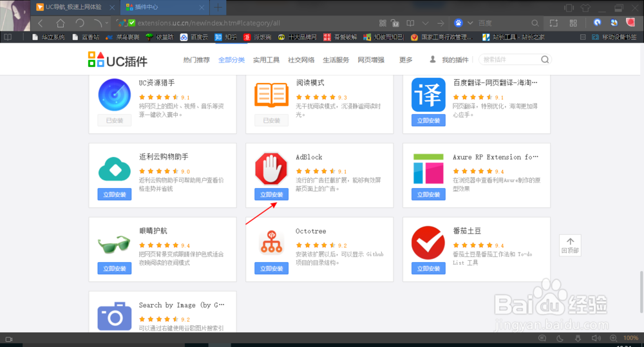Open the AdBlock stop-hand icon
This screenshot has height=347, width=644.
pos(271,169)
